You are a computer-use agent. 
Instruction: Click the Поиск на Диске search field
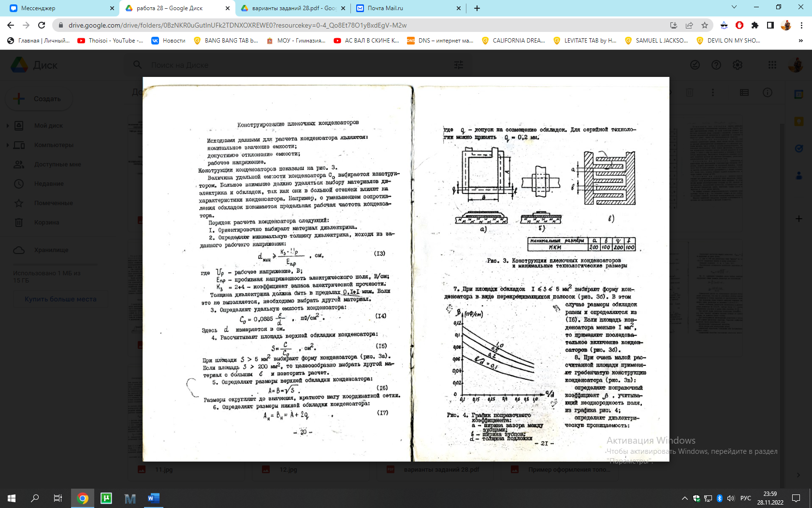[x=295, y=65]
